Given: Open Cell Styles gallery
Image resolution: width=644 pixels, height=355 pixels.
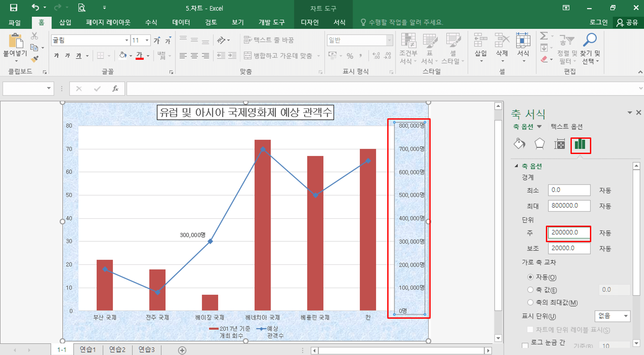Looking at the screenshot, I should tap(453, 49).
